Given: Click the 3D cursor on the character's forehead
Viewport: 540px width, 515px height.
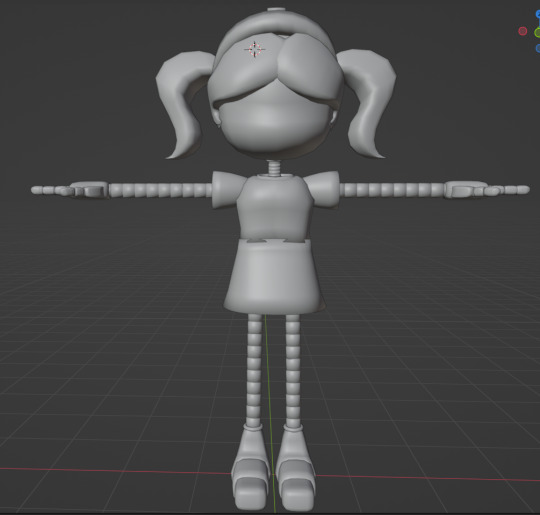Looking at the screenshot, I should pos(255,49).
